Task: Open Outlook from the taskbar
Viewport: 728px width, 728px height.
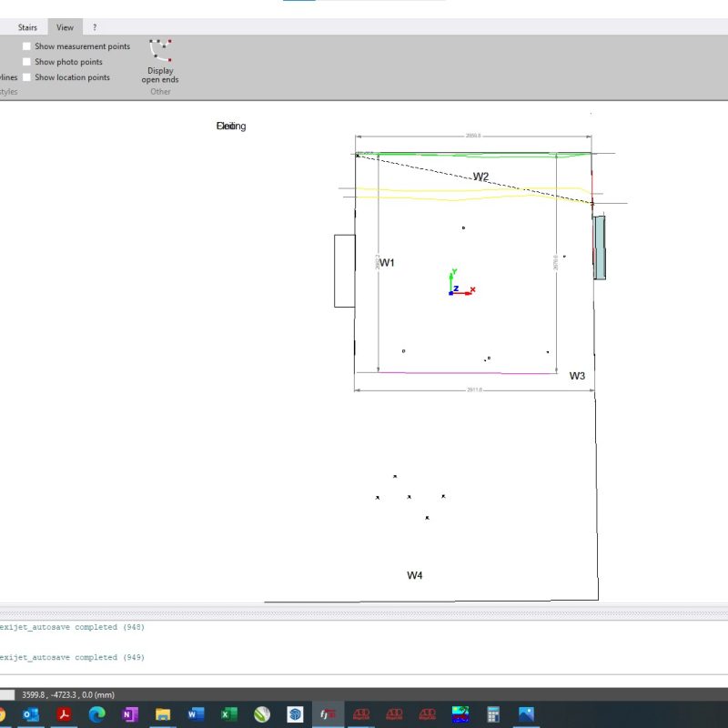Action: click(30, 714)
